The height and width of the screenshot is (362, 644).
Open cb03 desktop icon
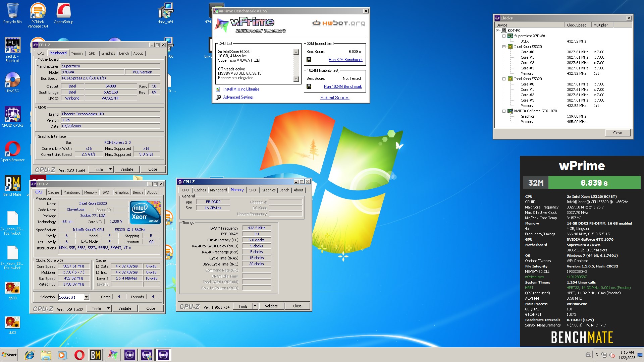(x=12, y=325)
